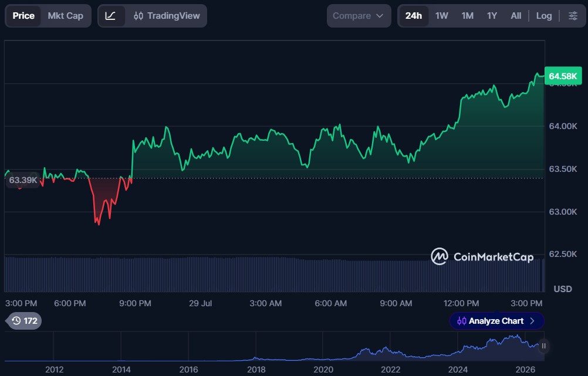Image resolution: width=588 pixels, height=376 pixels.
Task: Toggle Log scale
Action: click(x=544, y=16)
